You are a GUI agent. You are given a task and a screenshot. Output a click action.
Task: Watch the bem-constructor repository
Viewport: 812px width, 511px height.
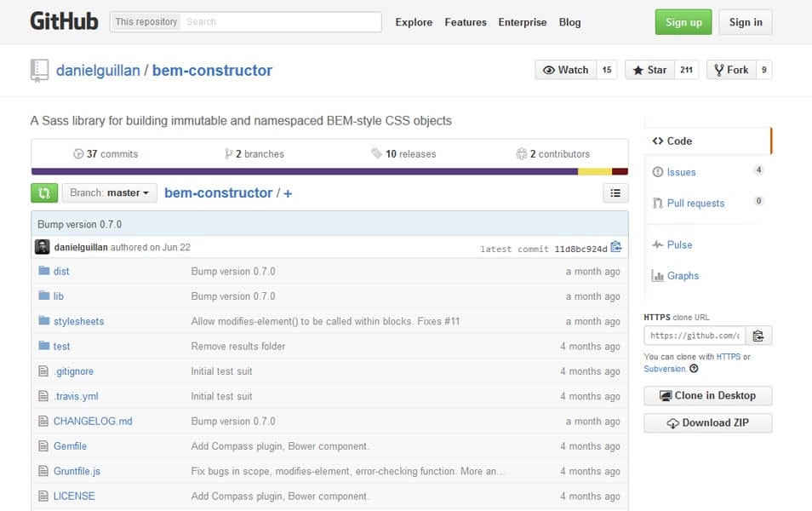coord(564,70)
